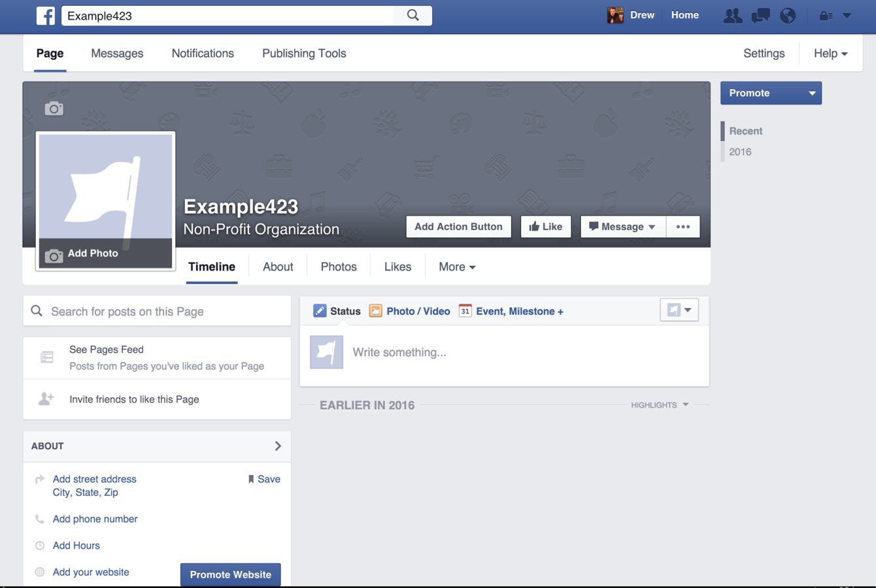Click the Add Photo camera icon on profile picture

[x=54, y=255]
